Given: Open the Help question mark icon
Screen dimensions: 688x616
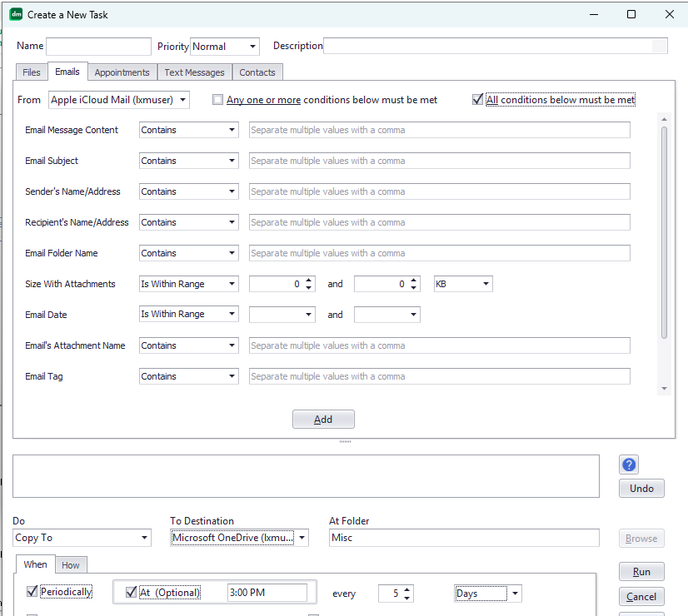Looking at the screenshot, I should coord(628,464).
